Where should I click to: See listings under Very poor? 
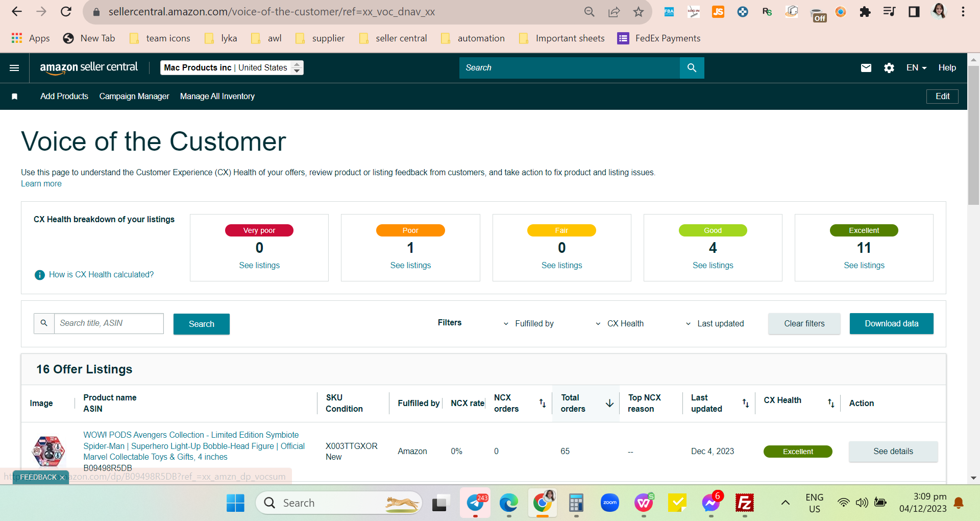tap(259, 266)
